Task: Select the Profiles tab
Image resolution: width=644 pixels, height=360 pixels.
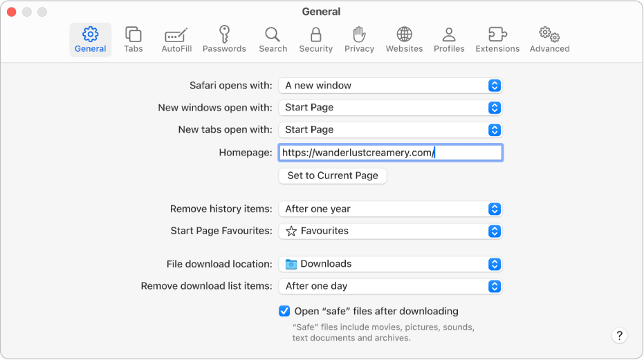Action: [448, 39]
